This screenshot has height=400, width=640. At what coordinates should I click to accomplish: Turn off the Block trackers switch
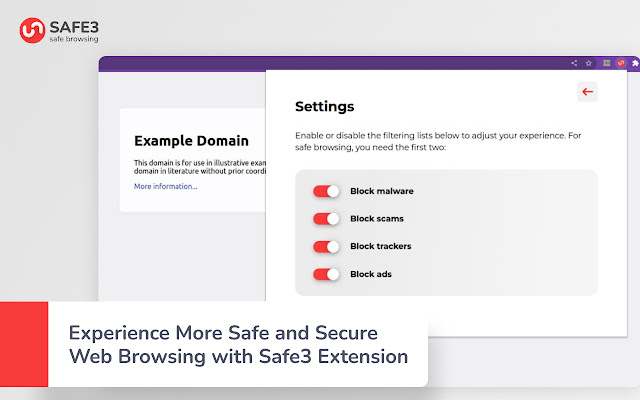pos(326,247)
